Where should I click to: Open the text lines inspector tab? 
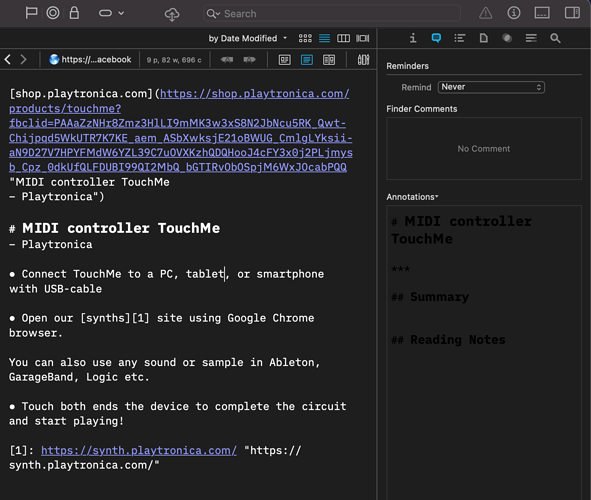[531, 38]
